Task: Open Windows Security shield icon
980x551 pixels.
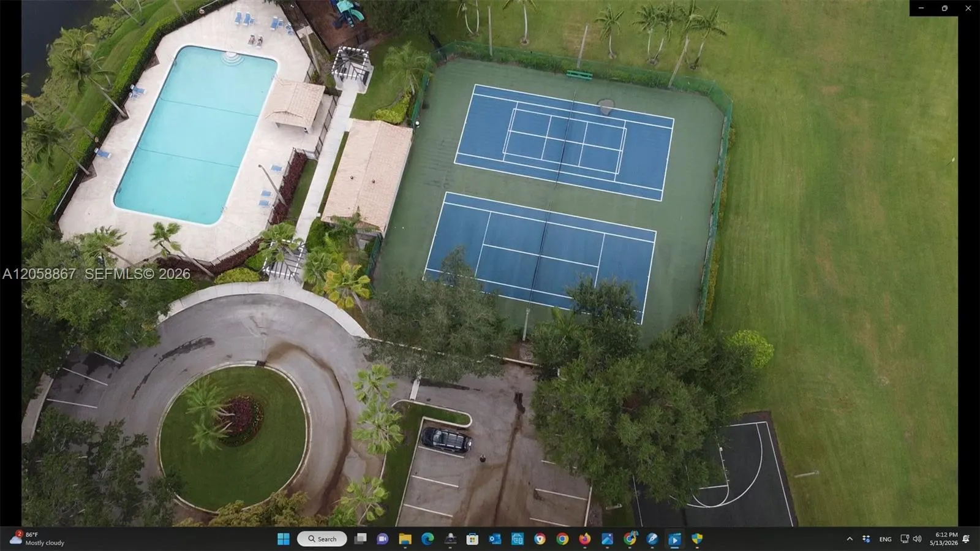Action: 697,539
